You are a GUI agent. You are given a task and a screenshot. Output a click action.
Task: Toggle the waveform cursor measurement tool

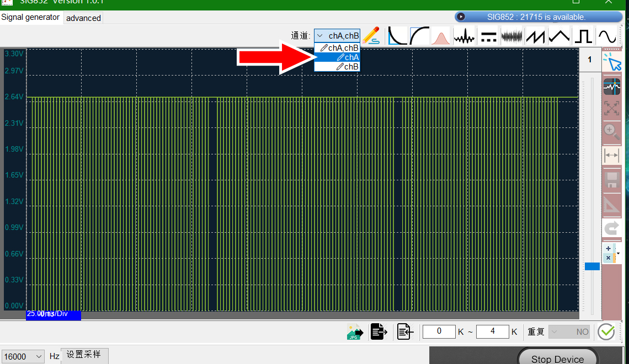click(612, 87)
